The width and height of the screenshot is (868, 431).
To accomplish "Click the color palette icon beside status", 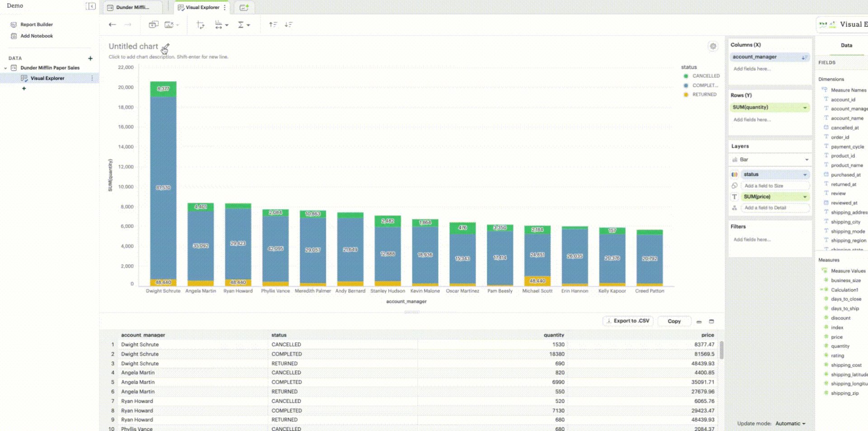I will click(x=735, y=174).
